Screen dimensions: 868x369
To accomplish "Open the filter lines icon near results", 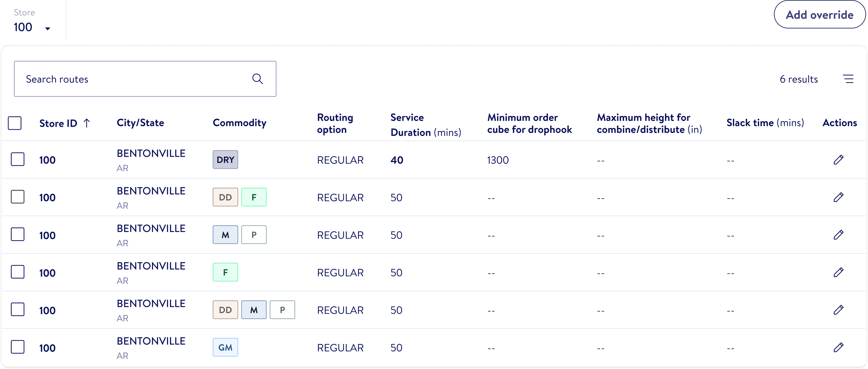I will [x=848, y=79].
